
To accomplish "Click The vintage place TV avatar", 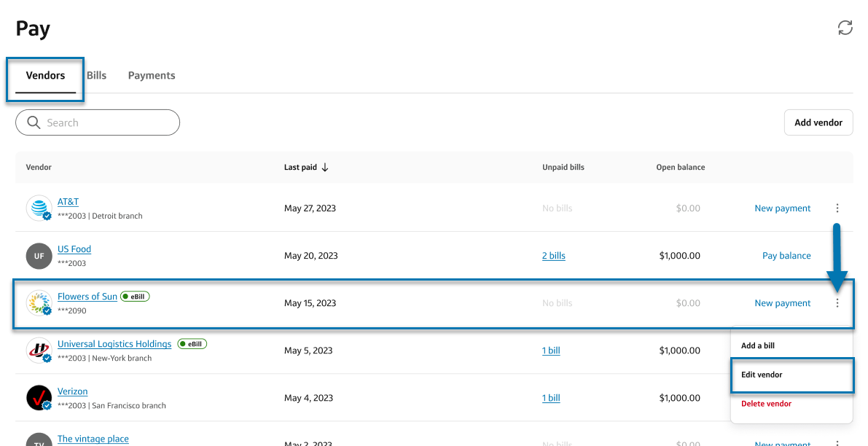I will [39, 440].
